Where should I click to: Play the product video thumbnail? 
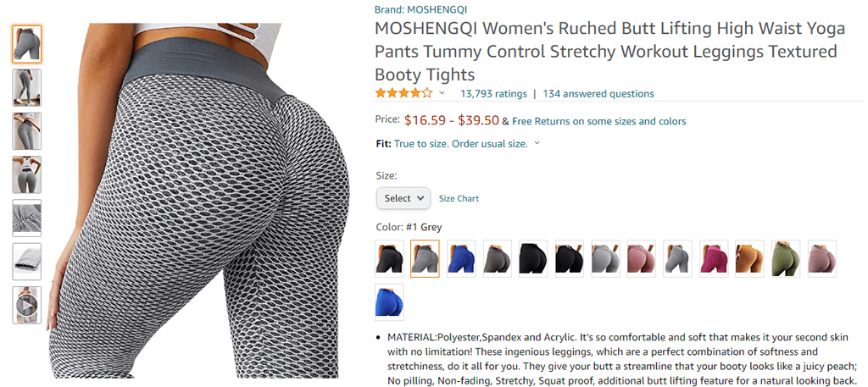click(26, 305)
